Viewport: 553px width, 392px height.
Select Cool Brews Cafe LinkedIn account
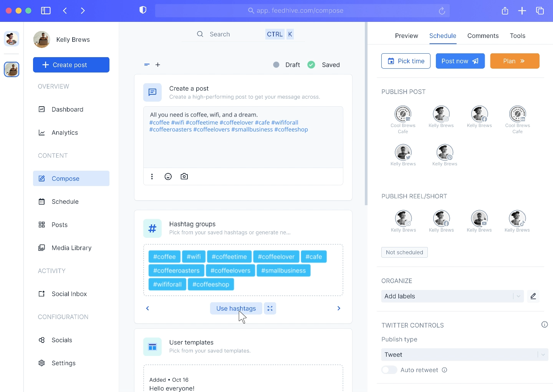pyautogui.click(x=518, y=114)
